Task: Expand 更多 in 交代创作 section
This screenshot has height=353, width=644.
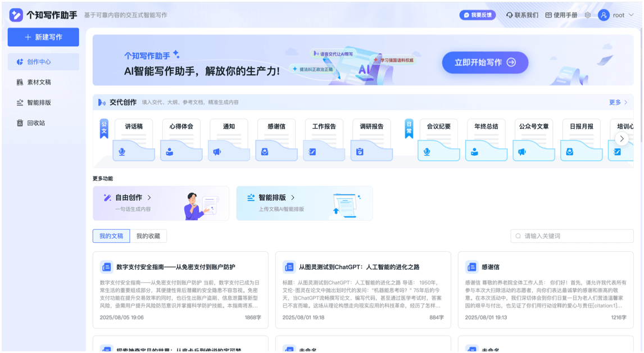Action: [x=618, y=102]
